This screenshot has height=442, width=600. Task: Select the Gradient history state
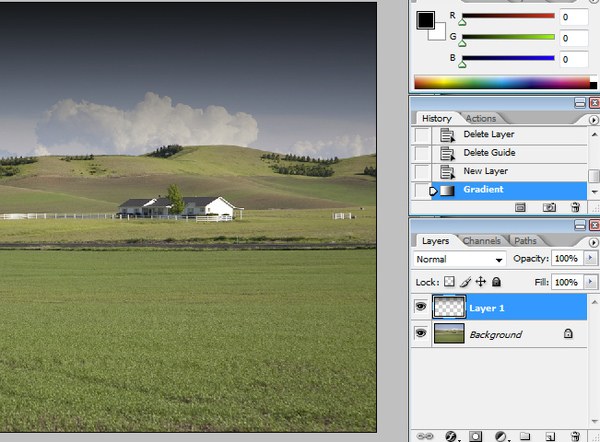pos(509,190)
